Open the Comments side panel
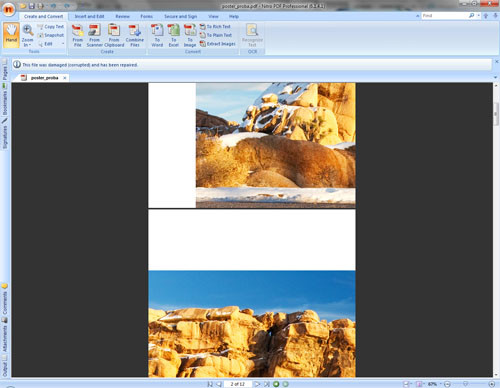Viewport: 500px width, 388px height. (4, 299)
